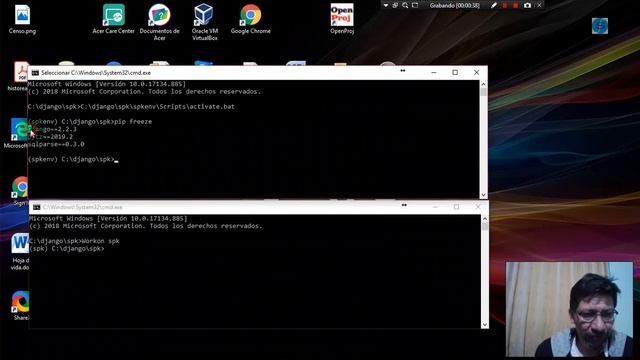Click the lower cmd scrollbar up arrow
This screenshot has height=360, width=640.
point(485,219)
